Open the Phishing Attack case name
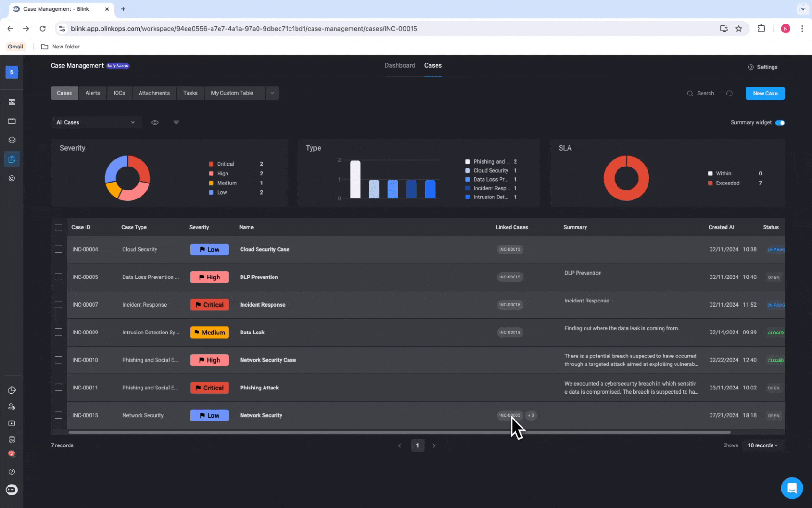 click(x=259, y=388)
